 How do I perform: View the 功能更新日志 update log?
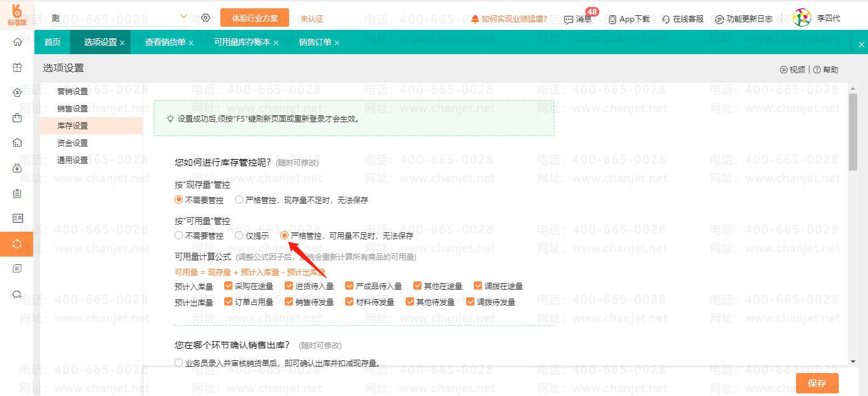pos(719,19)
